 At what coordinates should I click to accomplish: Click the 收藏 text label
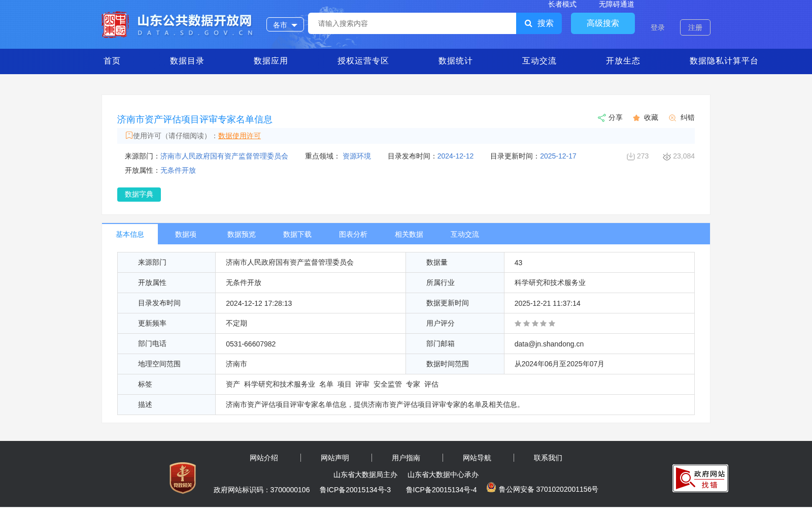tap(651, 118)
